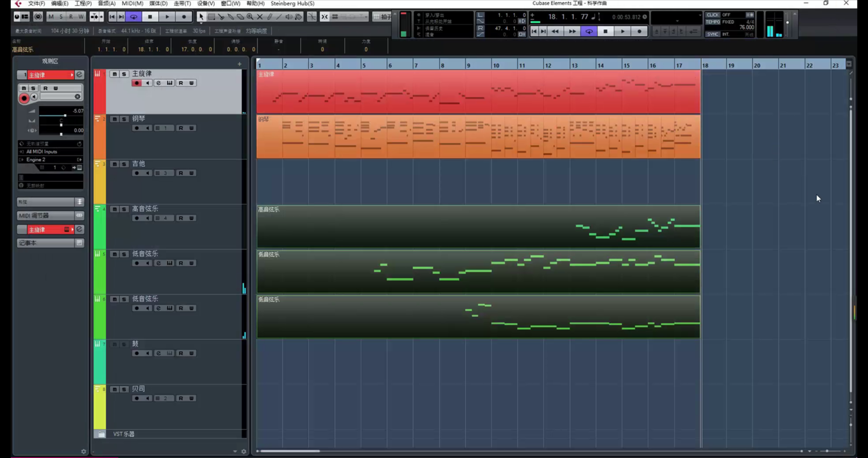The image size is (868, 458).
Task: Click Rewind in transport panel
Action: [555, 31]
